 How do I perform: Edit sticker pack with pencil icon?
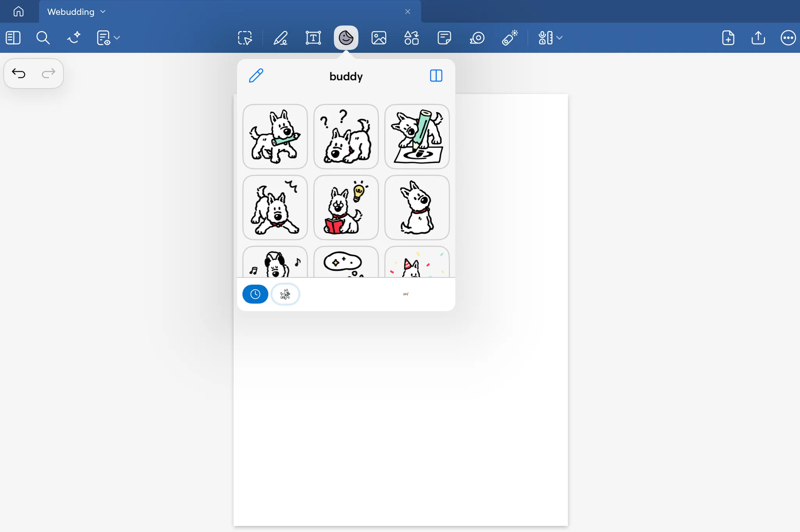point(256,76)
